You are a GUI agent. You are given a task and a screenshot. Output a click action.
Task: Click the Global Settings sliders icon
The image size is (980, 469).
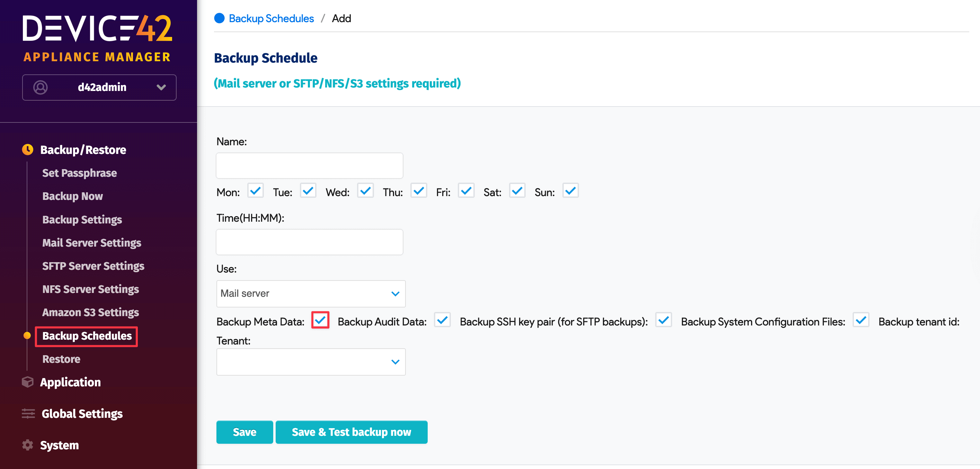pyautogui.click(x=28, y=414)
